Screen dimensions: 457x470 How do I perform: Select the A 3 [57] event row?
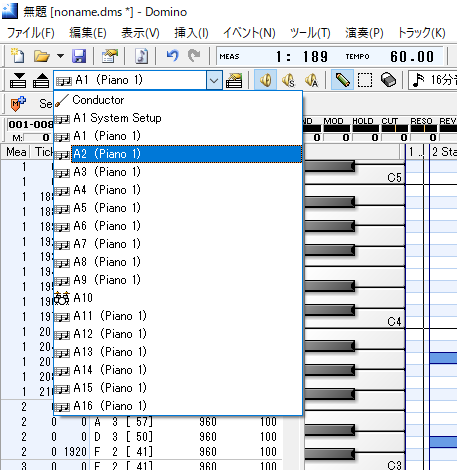tap(142, 422)
